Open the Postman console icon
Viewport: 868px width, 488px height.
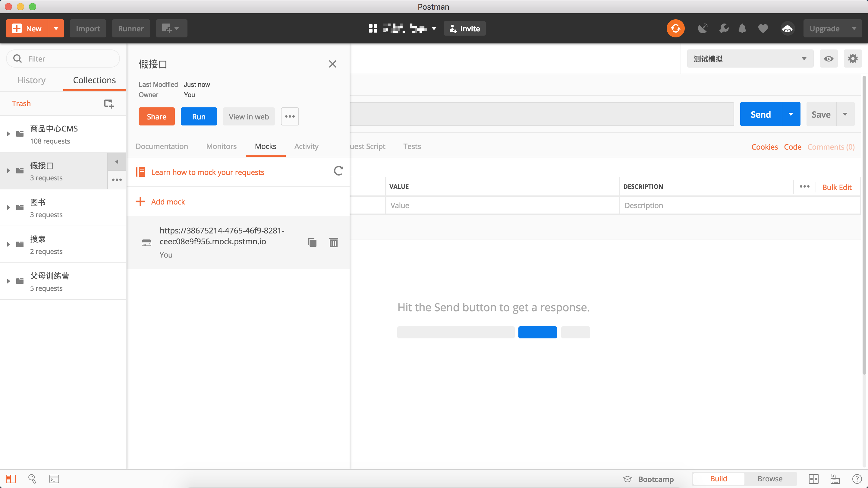54,479
